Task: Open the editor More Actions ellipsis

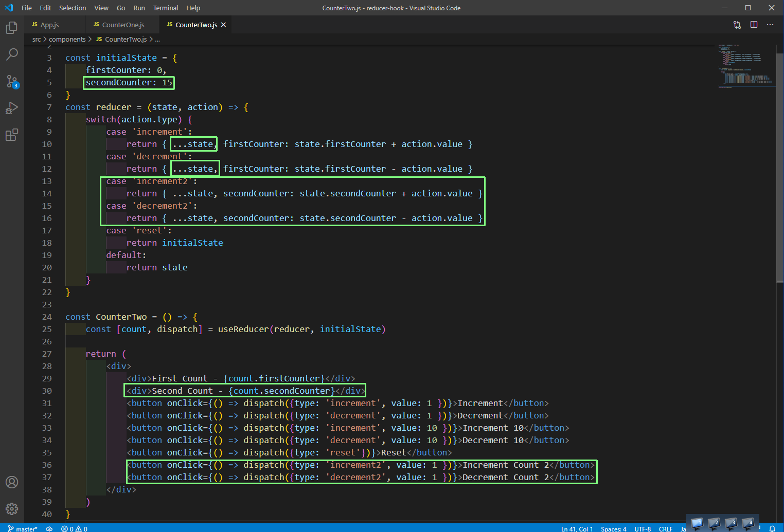Action: [x=770, y=25]
